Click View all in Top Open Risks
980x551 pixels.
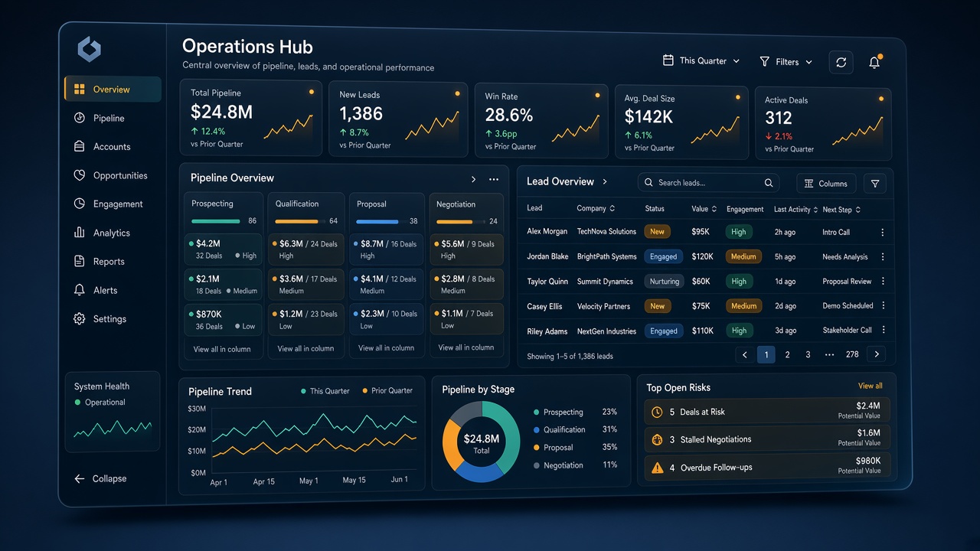871,386
